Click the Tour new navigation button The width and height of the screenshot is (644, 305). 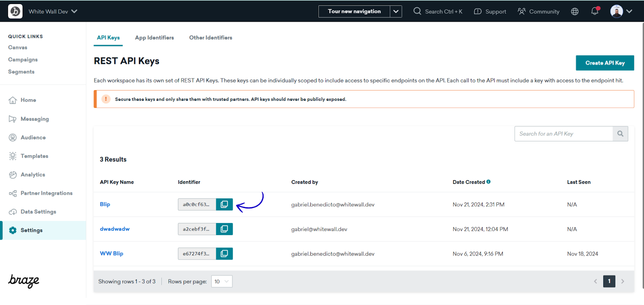[354, 11]
